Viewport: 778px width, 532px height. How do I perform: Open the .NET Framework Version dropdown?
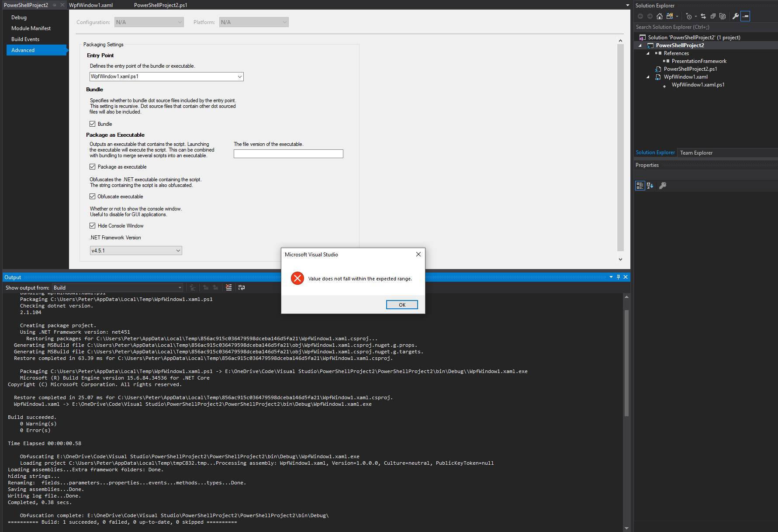[x=177, y=250]
